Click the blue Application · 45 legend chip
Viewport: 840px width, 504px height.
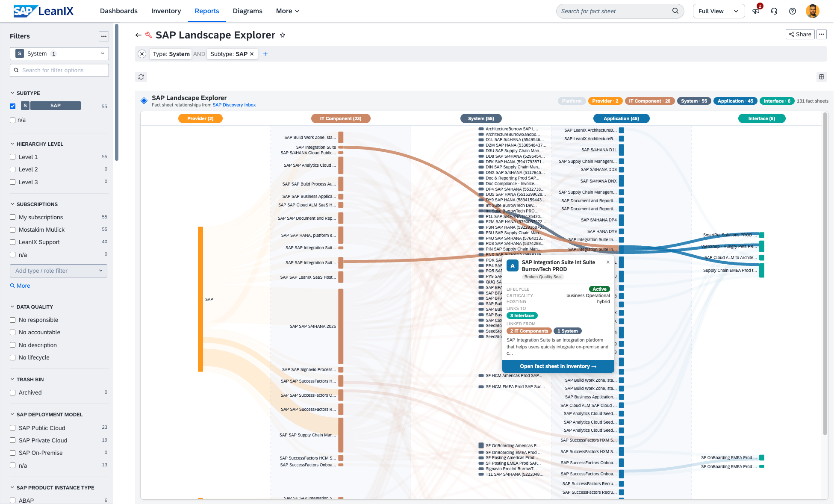735,101
